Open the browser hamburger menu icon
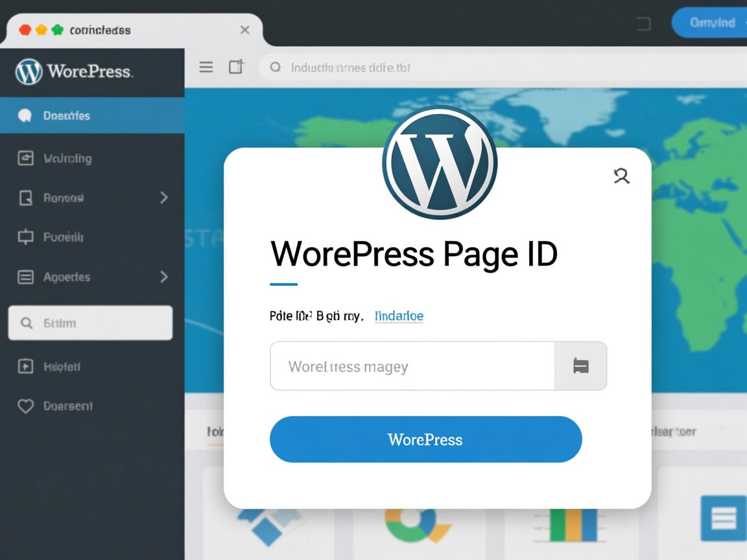 (206, 67)
